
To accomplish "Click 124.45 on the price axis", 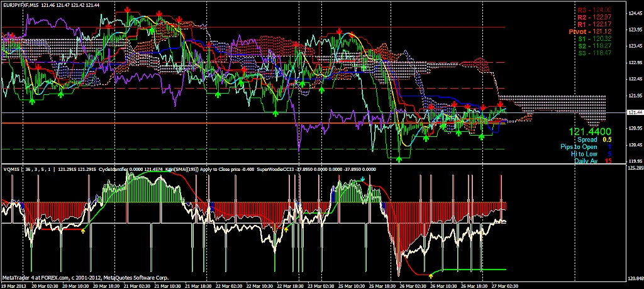I will coord(635,14).
